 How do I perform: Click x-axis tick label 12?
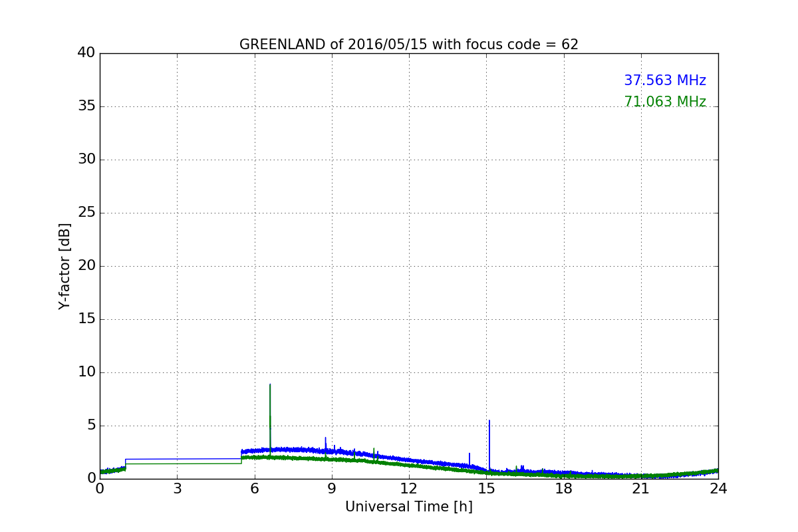tap(409, 489)
